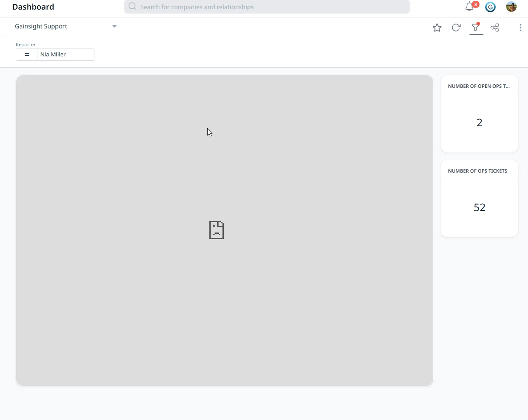Expand the Gainsight Support dashboard dropdown
The image size is (528, 420).
click(x=115, y=26)
